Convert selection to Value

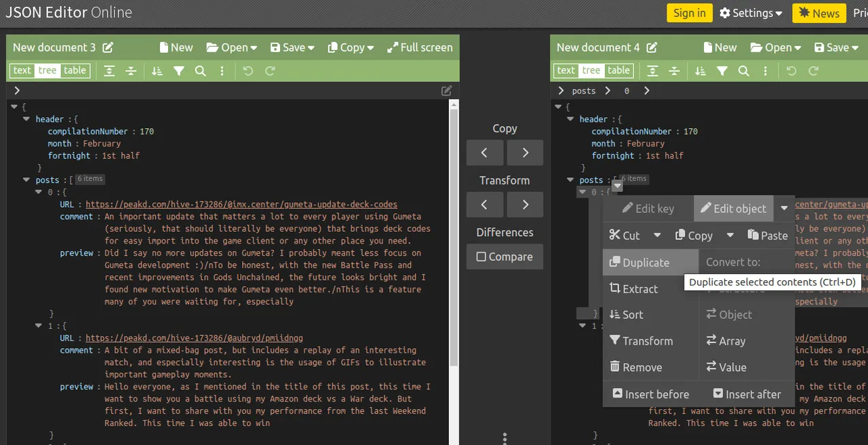click(x=746, y=368)
